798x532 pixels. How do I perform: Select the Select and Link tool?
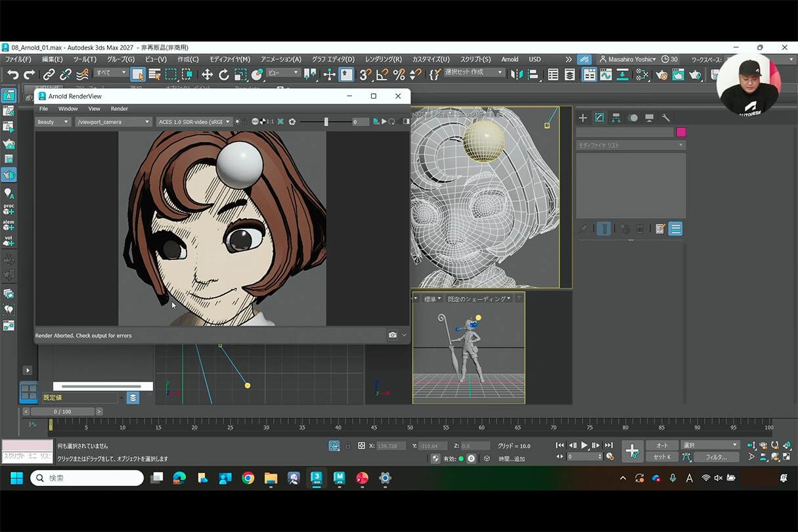point(49,75)
